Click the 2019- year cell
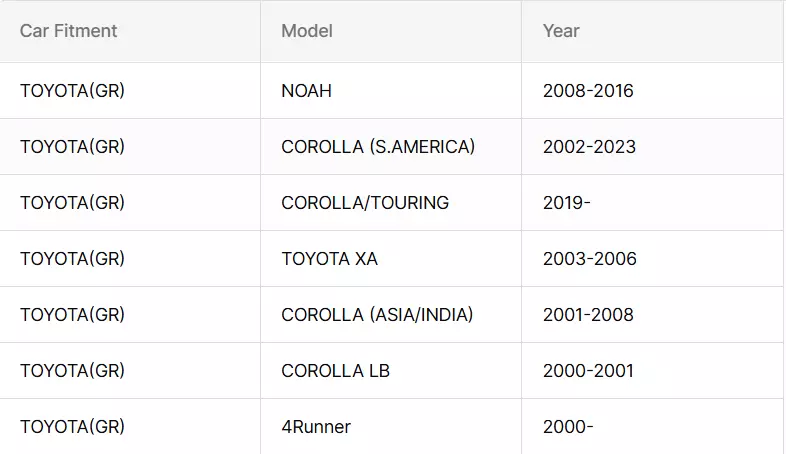 pyautogui.click(x=652, y=203)
